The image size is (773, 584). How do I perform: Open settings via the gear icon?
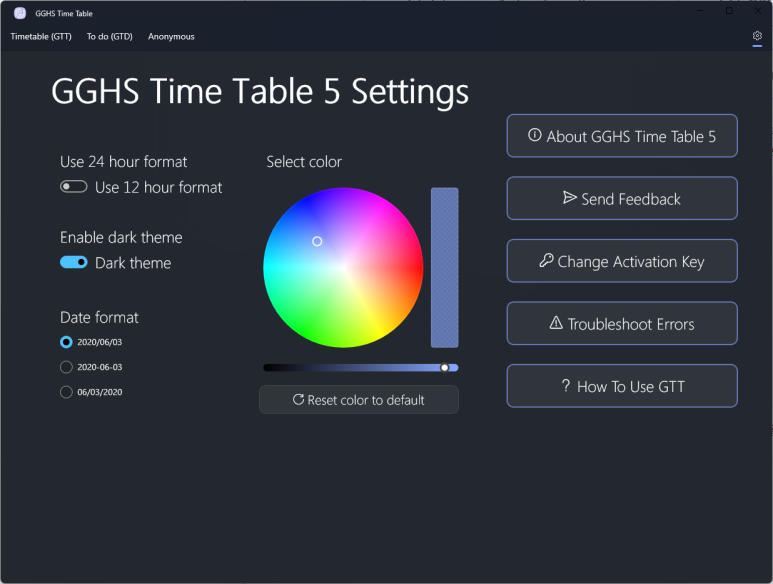[x=757, y=35]
